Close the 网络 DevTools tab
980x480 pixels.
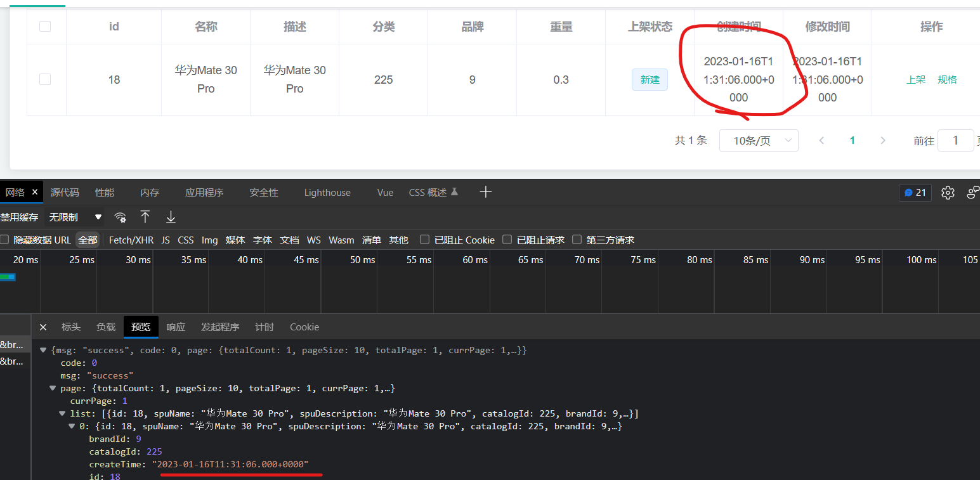click(x=35, y=192)
